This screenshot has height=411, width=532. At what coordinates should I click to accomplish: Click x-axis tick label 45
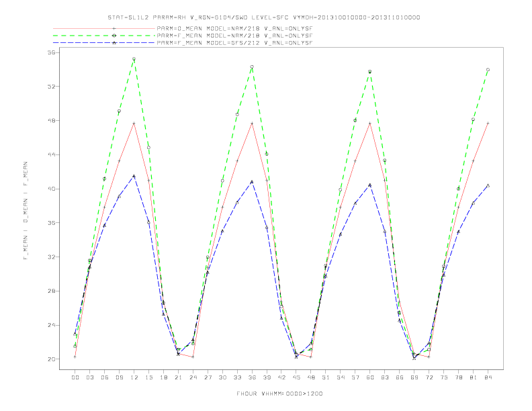296,377
